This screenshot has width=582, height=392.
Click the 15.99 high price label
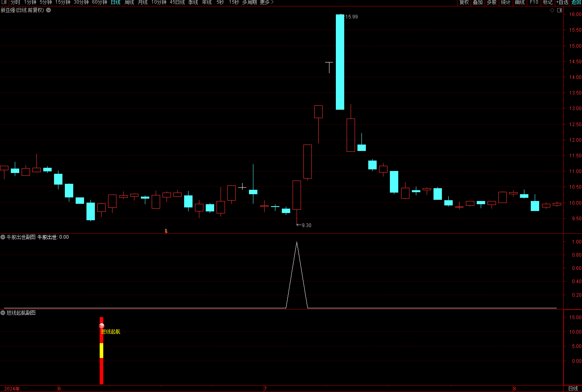point(351,17)
